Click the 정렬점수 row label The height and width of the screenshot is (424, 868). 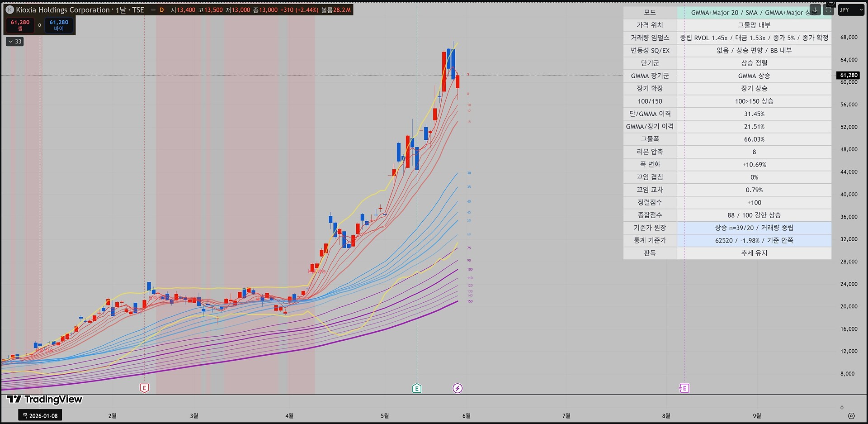pos(650,202)
